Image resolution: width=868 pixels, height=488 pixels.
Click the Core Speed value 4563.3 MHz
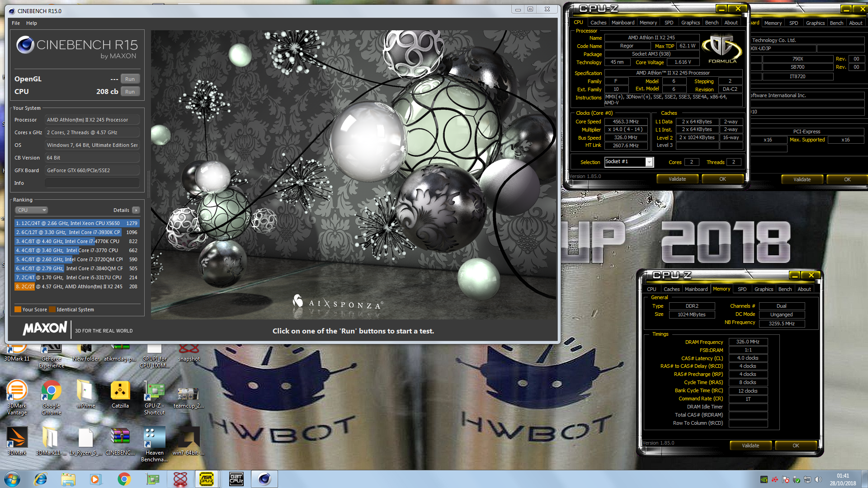pyautogui.click(x=626, y=122)
